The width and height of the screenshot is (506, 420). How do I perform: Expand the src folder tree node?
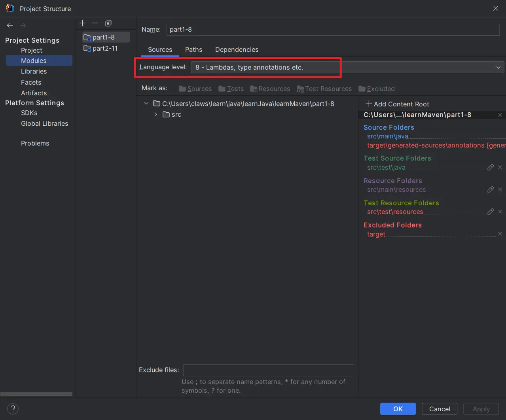tap(155, 114)
